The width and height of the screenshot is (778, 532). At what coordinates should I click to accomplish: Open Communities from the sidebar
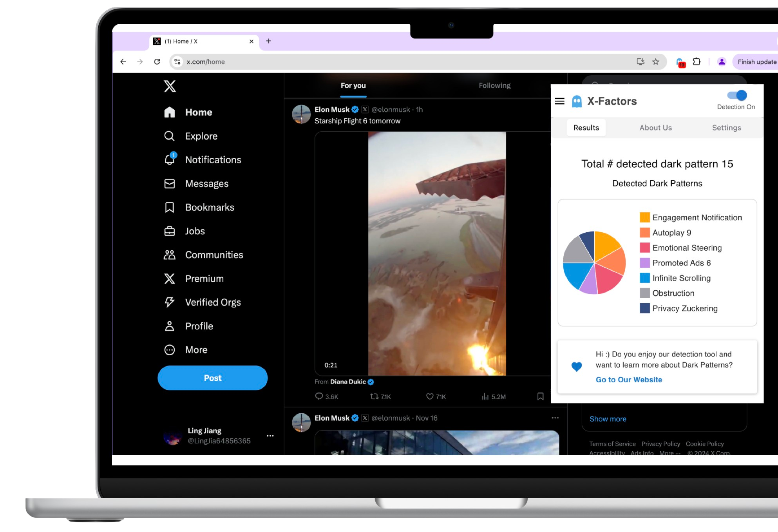click(x=169, y=255)
